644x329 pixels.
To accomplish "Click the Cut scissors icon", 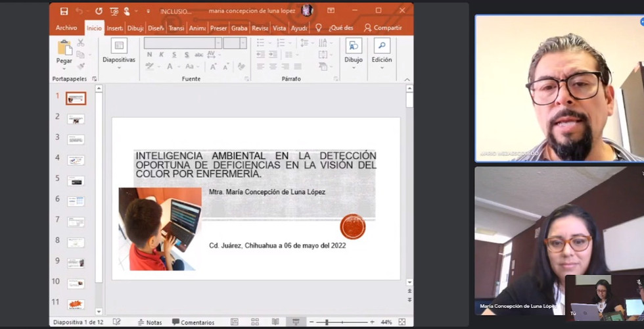I will coord(80,43).
